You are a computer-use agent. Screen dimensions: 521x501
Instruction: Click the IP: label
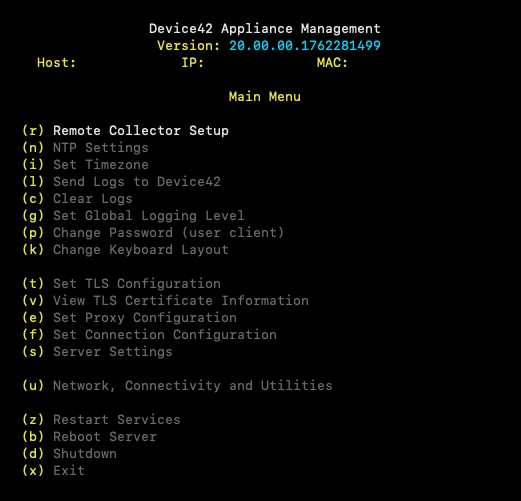[193, 63]
